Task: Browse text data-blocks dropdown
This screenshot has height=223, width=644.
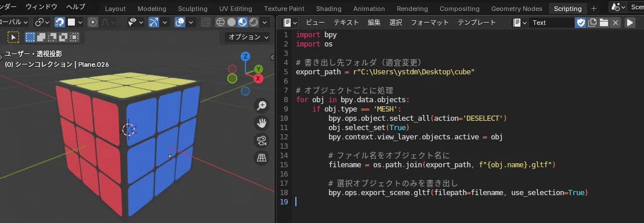Action: [520, 23]
